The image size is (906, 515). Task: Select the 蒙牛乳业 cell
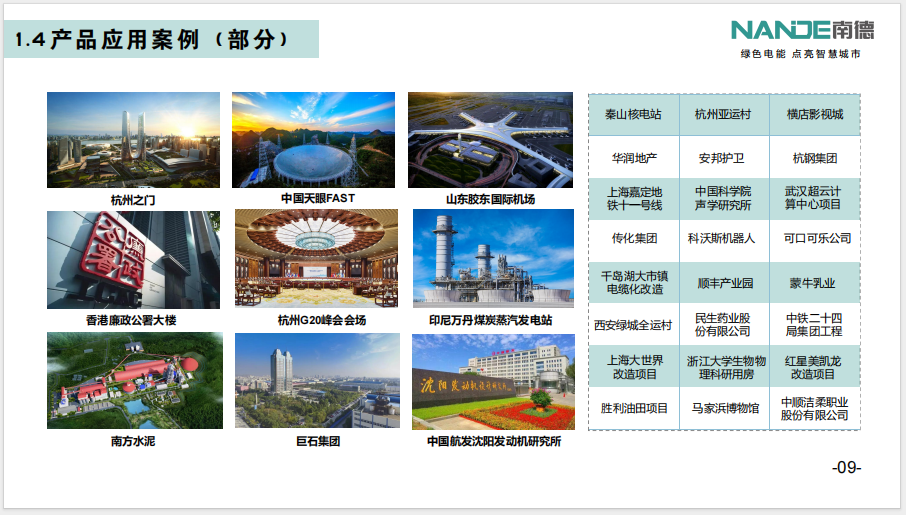click(x=814, y=283)
